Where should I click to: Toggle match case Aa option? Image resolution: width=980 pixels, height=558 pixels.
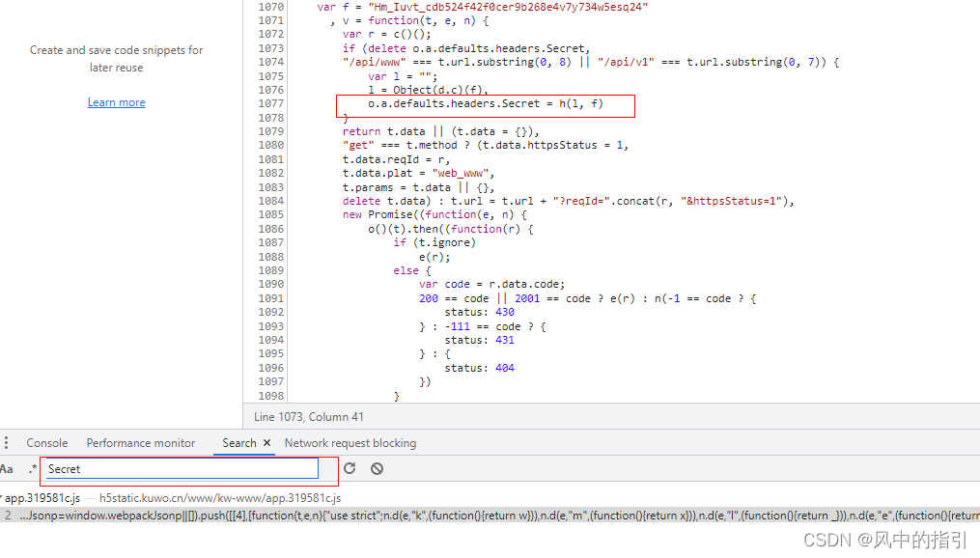pos(6,468)
